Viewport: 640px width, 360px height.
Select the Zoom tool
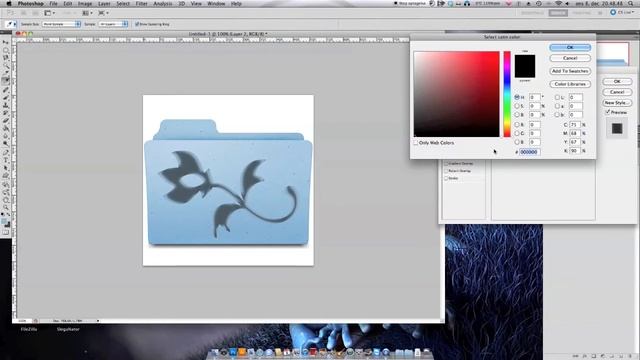click(x=6, y=208)
